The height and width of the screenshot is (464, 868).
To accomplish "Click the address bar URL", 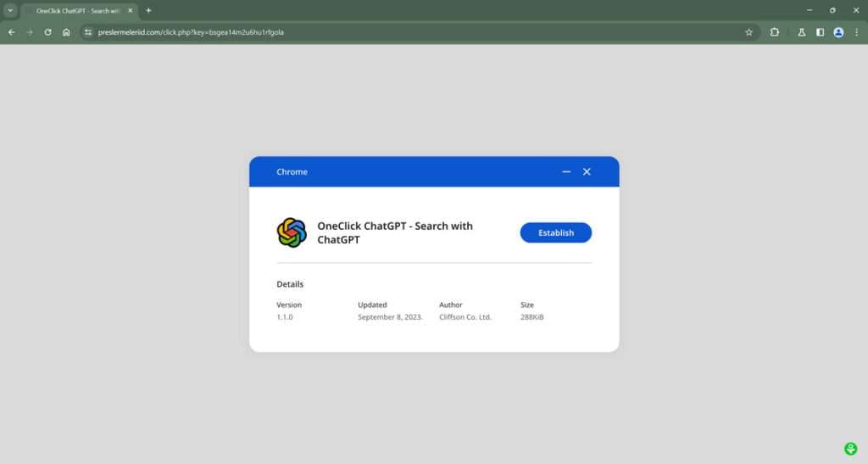I will 191,32.
